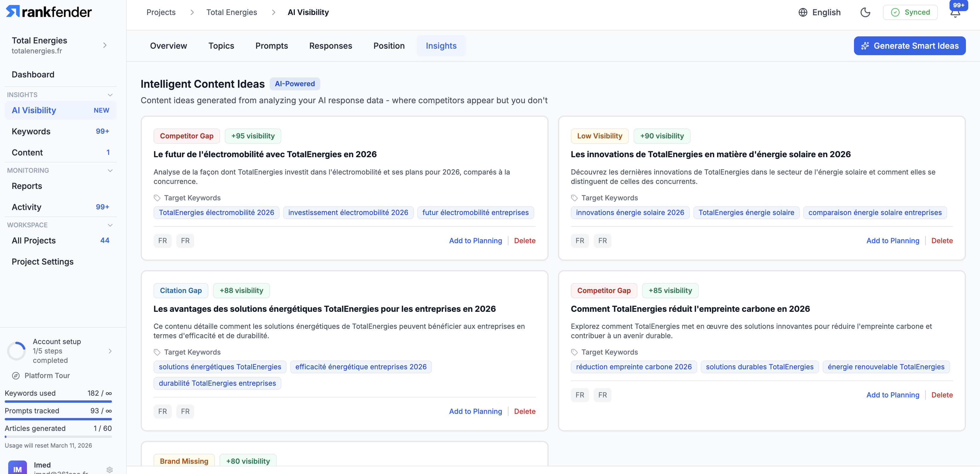The width and height of the screenshot is (980, 474).
Task: Expand the Total Energies project switcher
Action: coord(105,45)
